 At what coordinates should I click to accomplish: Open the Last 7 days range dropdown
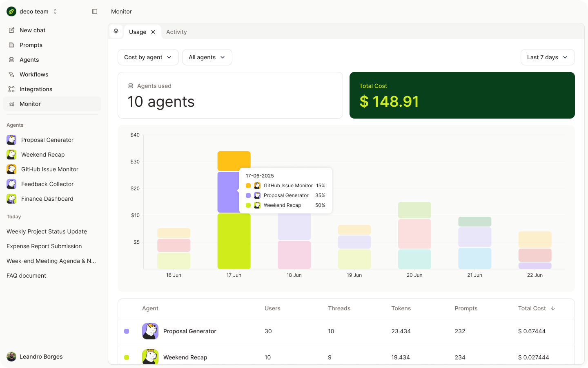[x=548, y=57]
